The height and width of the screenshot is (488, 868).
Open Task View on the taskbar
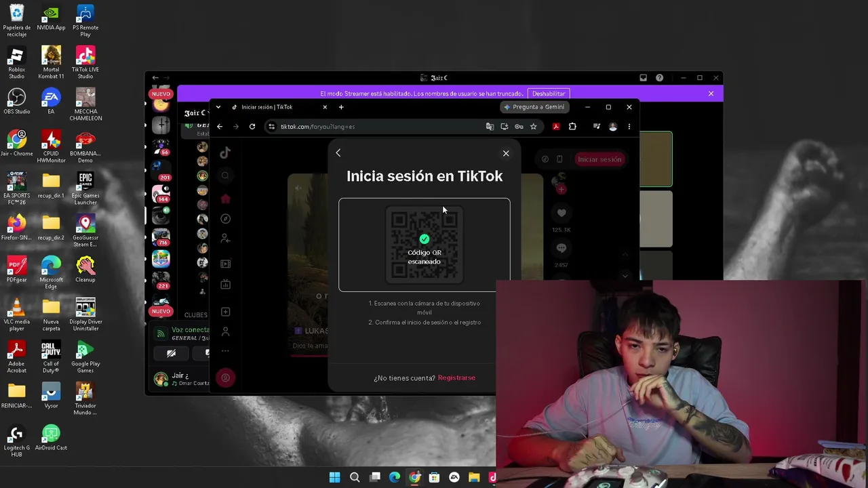click(x=375, y=478)
